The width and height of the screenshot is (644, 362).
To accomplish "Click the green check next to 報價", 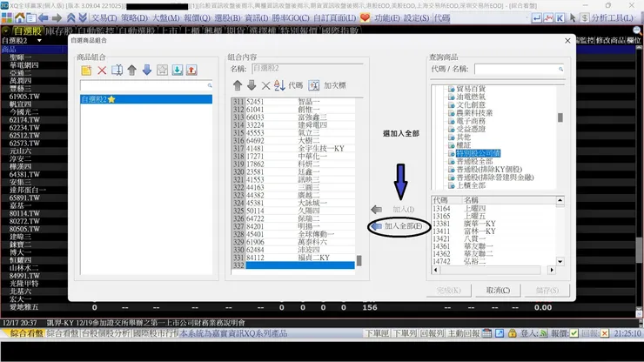I will (x=574, y=333).
